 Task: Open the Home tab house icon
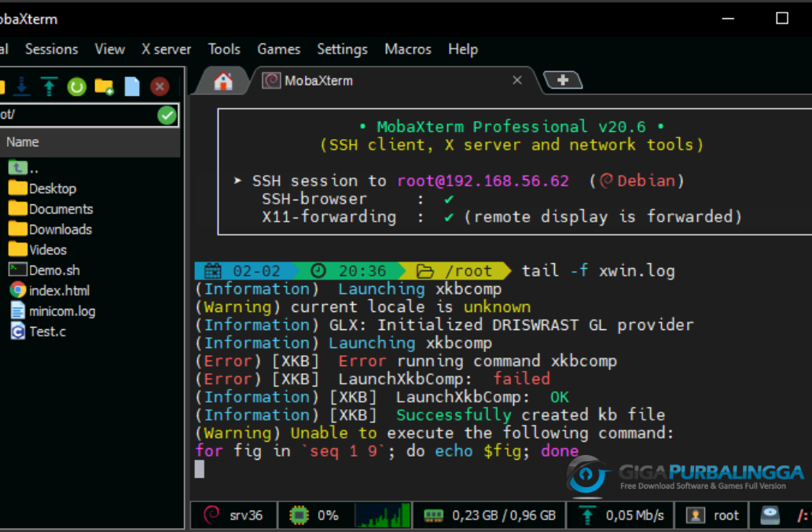tap(223, 81)
